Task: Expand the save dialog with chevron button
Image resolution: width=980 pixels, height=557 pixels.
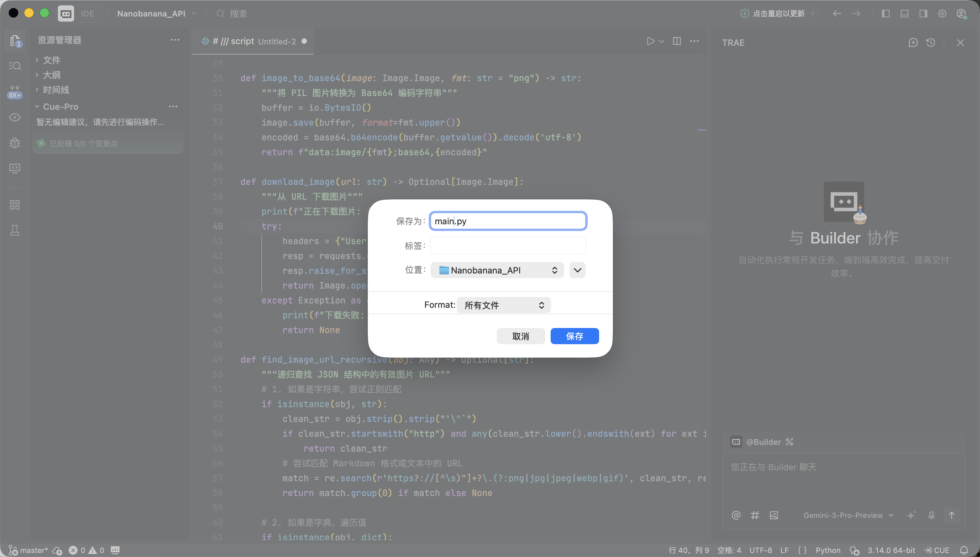Action: click(577, 270)
